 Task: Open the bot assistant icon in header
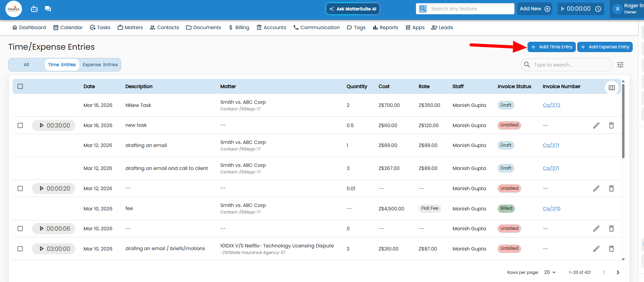point(34,9)
